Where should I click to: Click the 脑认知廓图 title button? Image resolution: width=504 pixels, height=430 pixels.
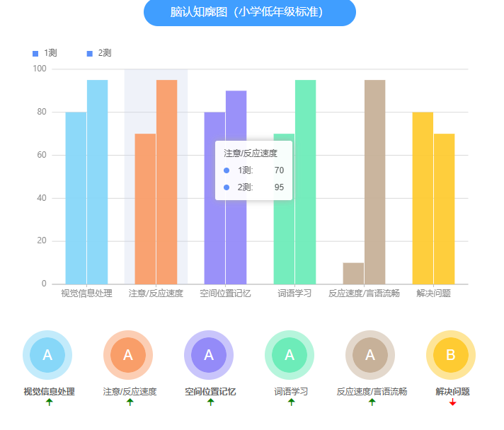[250, 12]
